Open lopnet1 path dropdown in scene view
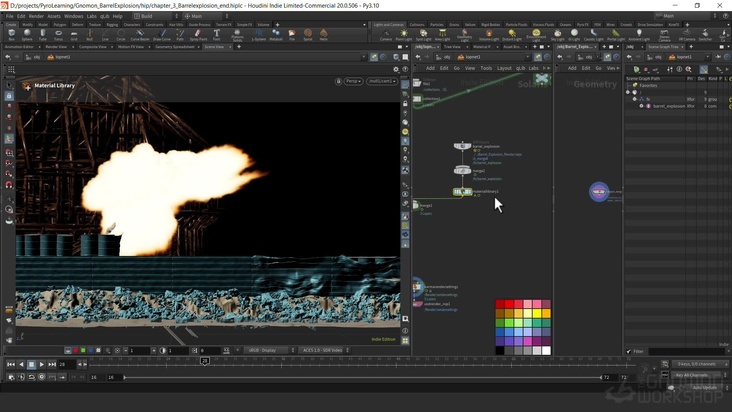732x412 pixels. coord(364,57)
